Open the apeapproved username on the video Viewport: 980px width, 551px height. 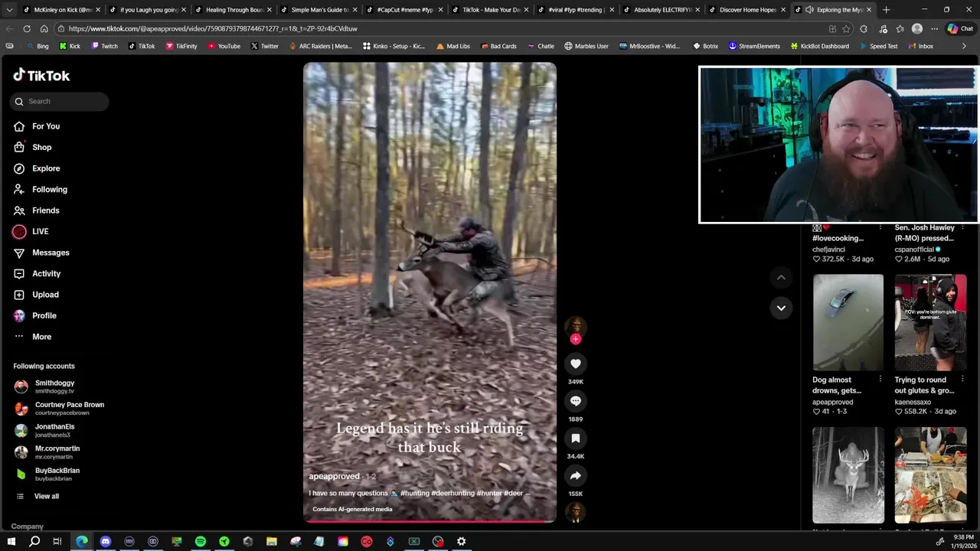[x=334, y=476]
